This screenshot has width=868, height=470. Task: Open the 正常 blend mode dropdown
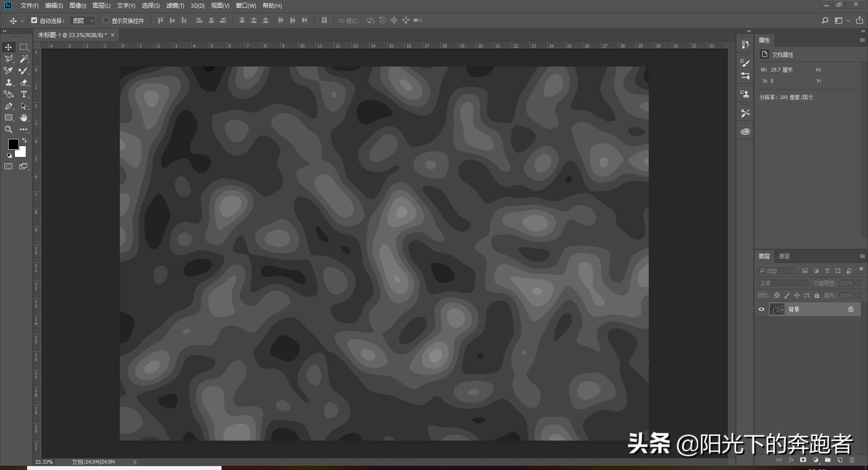coord(783,283)
